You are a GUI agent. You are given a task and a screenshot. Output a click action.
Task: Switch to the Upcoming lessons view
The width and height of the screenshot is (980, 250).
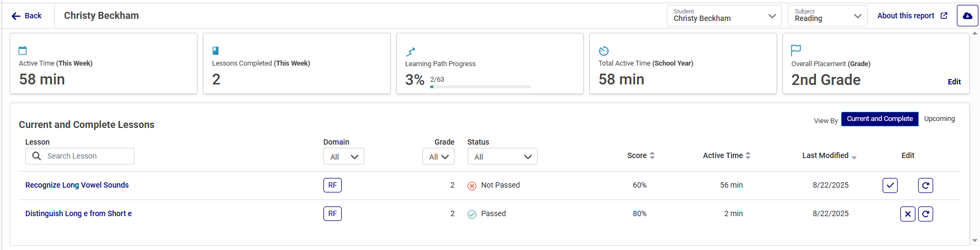pyautogui.click(x=939, y=119)
